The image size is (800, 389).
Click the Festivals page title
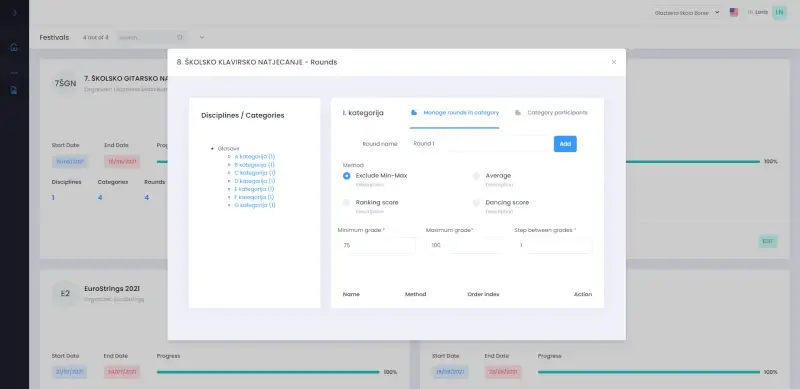click(x=54, y=37)
